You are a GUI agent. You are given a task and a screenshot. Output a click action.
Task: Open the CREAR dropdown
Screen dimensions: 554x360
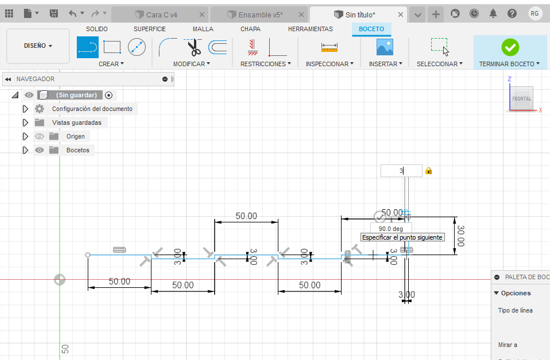111,64
